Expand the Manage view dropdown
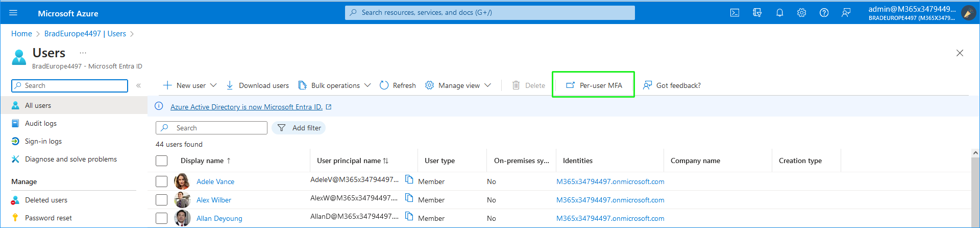The width and height of the screenshot is (980, 228). pyautogui.click(x=487, y=85)
